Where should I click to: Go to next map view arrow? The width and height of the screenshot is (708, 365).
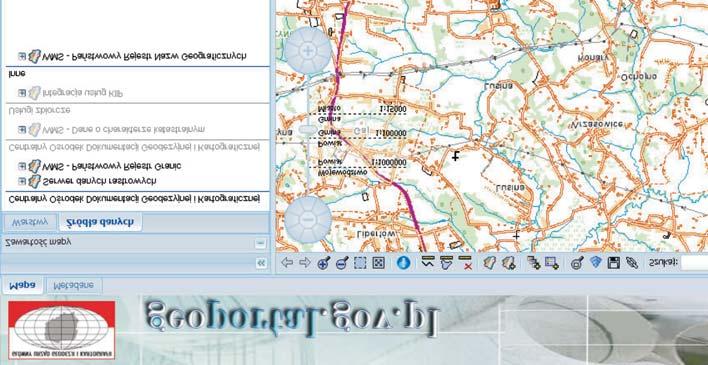[x=305, y=262]
